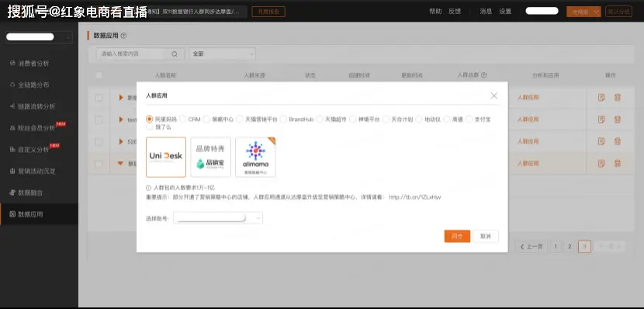The height and width of the screenshot is (309, 644).
Task: Open the orange dropdown in the top bar
Action: click(583, 12)
